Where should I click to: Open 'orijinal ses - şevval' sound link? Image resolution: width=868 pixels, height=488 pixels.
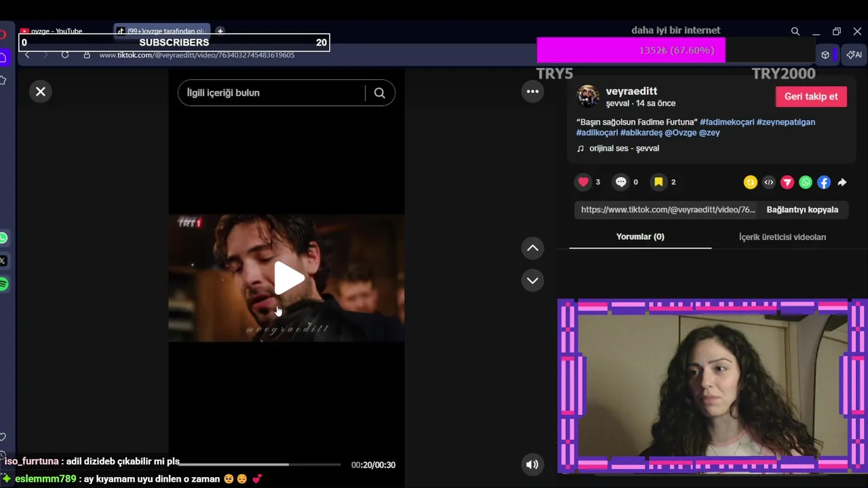[x=624, y=148]
